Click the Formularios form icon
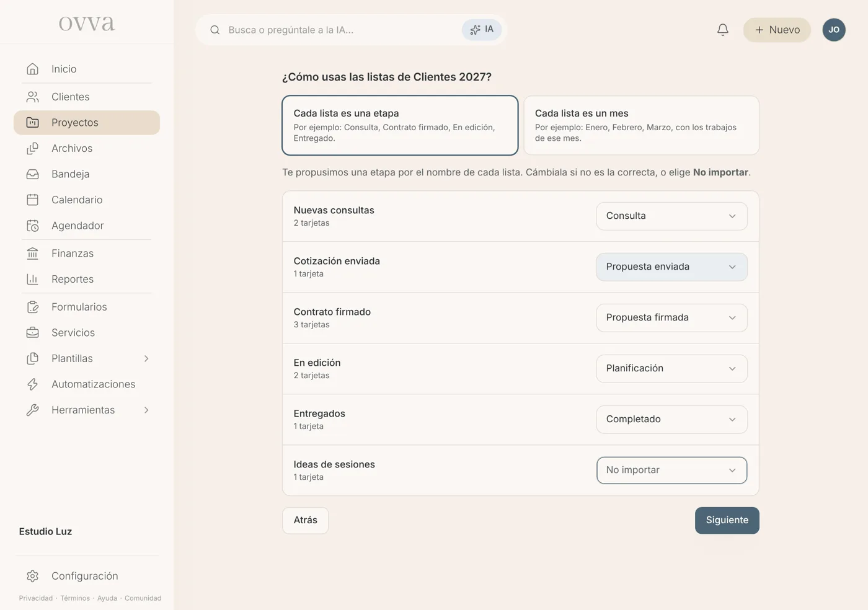 click(33, 307)
